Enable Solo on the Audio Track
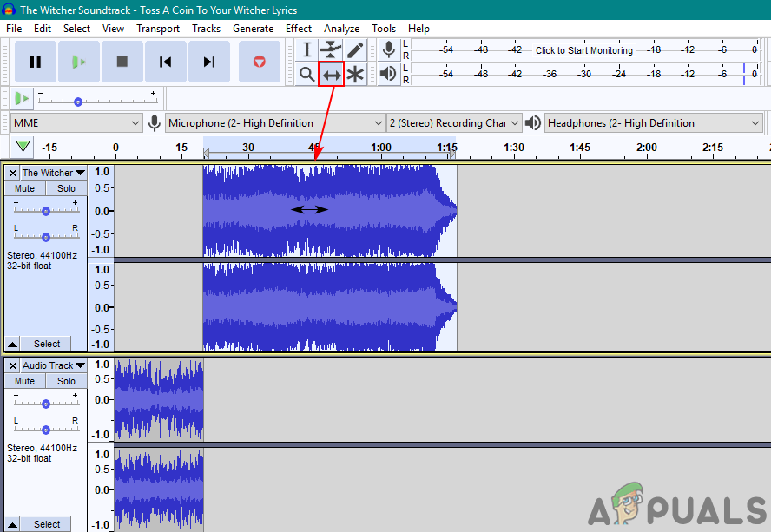 [66, 380]
